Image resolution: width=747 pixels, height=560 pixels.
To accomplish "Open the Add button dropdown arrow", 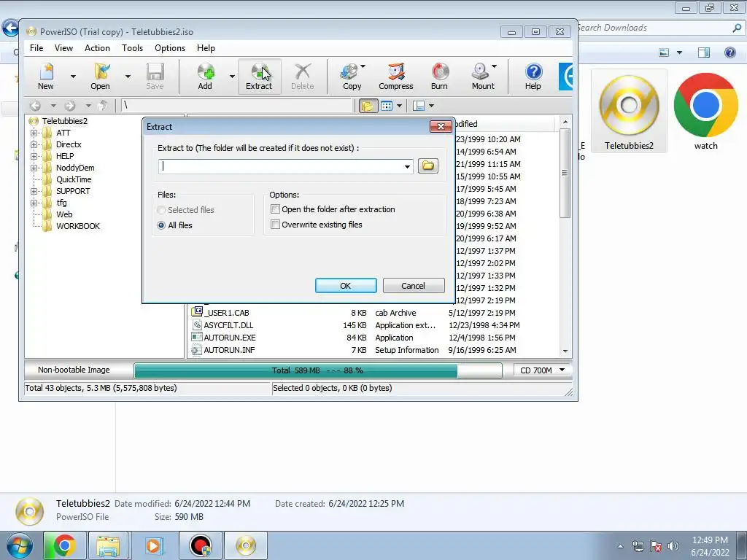I will tap(232, 76).
